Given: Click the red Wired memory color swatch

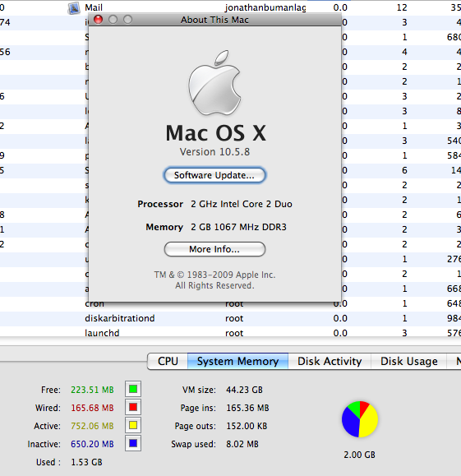Looking at the screenshot, I should tap(133, 408).
